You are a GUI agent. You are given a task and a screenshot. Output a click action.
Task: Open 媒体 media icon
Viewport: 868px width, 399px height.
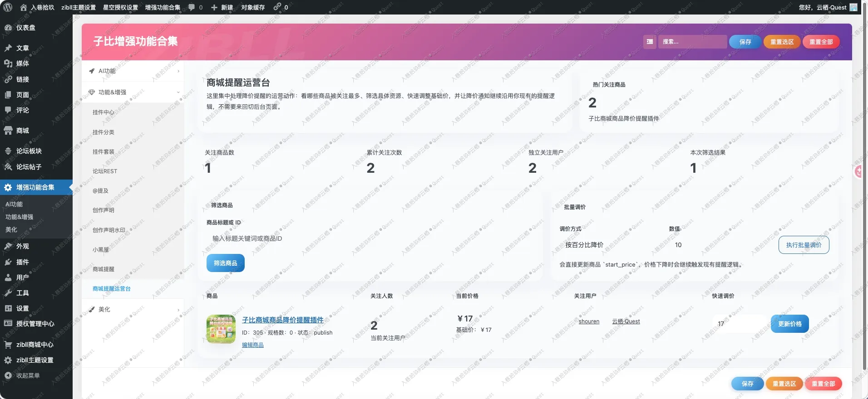point(8,63)
